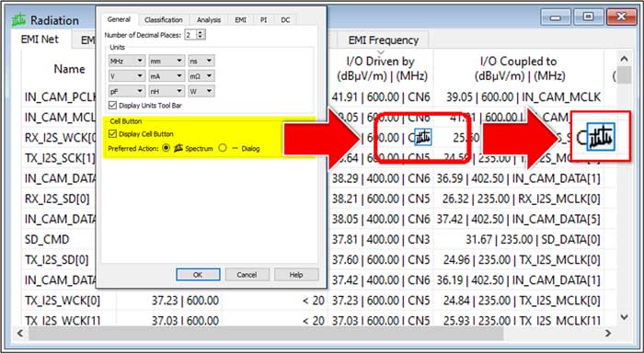Click the enlarged spectrum icon callout
The width and height of the screenshot is (644, 353).
[601, 137]
